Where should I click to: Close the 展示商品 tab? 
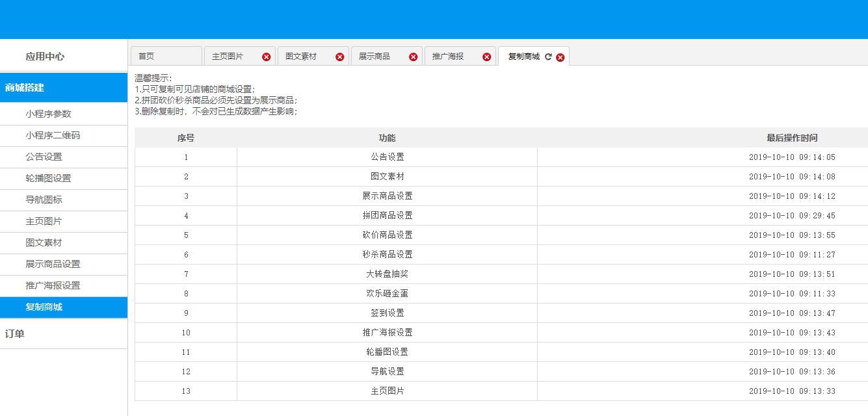pyautogui.click(x=413, y=57)
